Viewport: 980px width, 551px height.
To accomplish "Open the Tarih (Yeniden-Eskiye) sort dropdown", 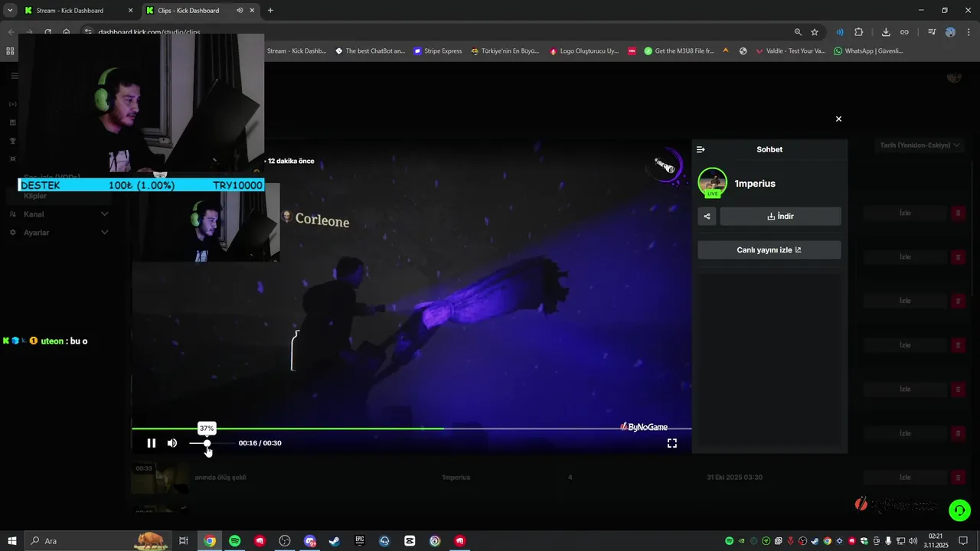I will point(919,145).
